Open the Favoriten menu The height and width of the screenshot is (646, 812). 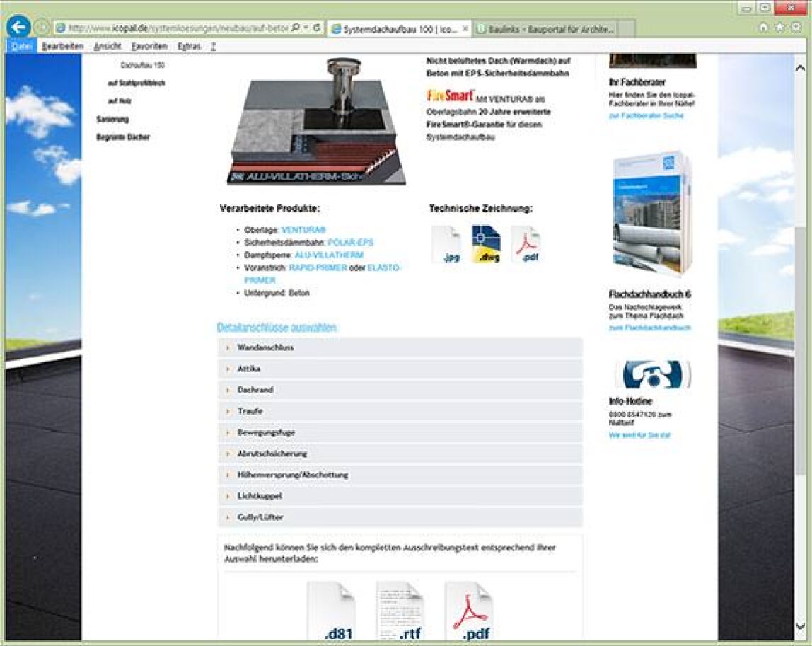click(149, 46)
